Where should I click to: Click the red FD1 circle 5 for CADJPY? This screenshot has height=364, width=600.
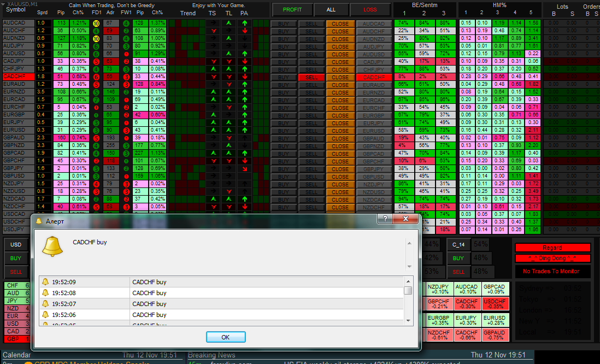(x=96, y=62)
